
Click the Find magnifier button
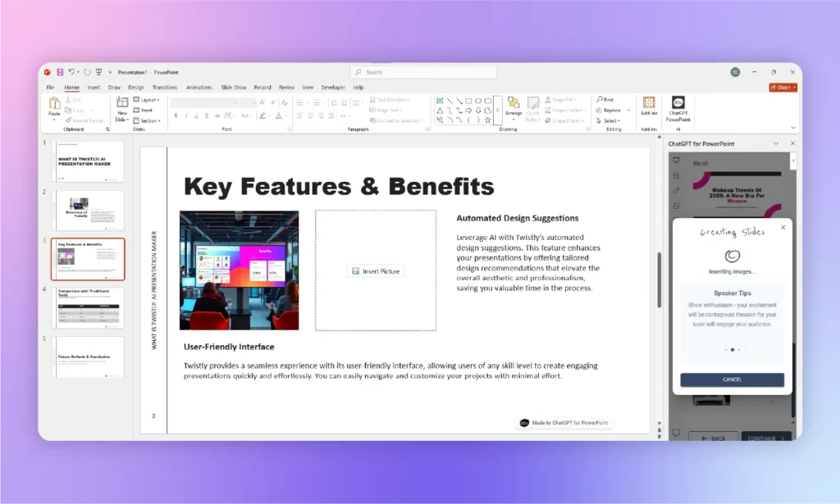tap(605, 99)
